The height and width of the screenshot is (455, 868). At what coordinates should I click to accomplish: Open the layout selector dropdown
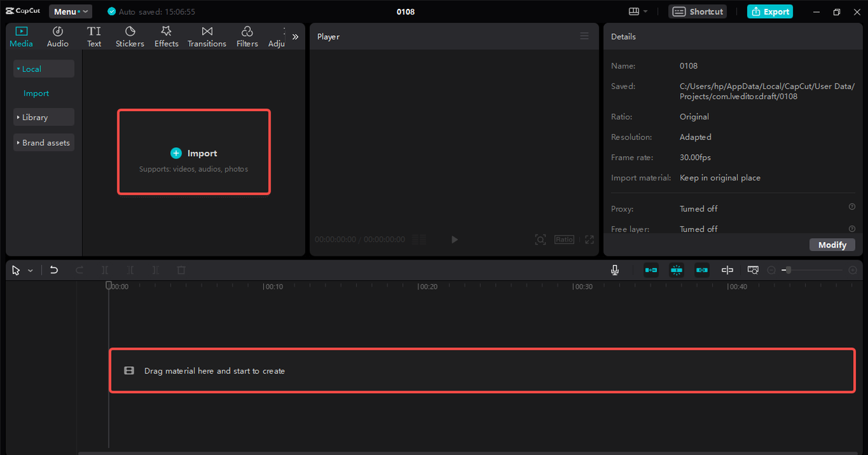[x=638, y=12]
